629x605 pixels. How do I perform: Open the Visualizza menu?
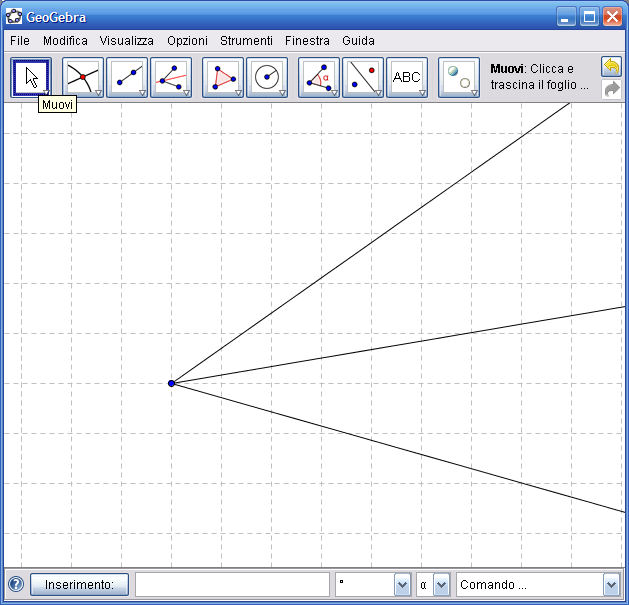(x=126, y=41)
